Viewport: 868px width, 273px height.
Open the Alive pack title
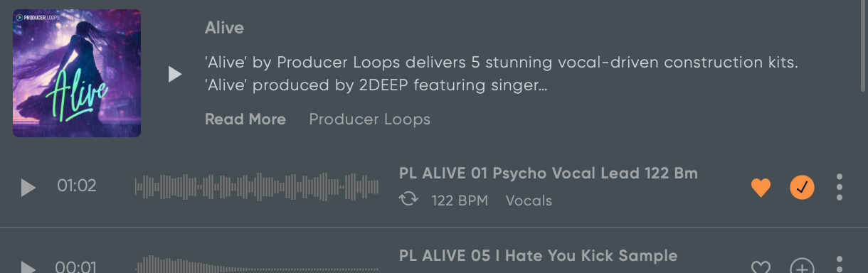click(x=224, y=28)
